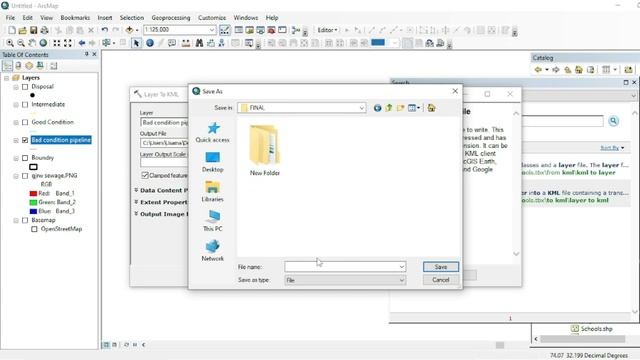Open the Editor dropdown menu
The image size is (640, 360).
click(327, 30)
